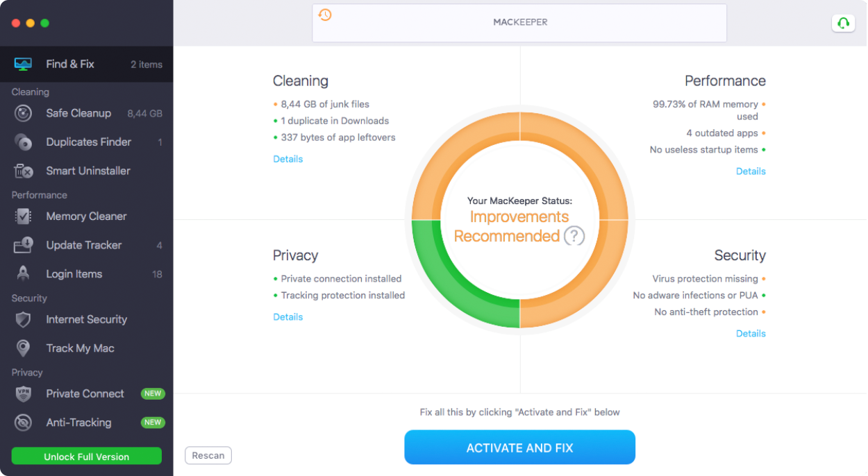Click the question mark status help icon
This screenshot has height=476, width=868.
(x=574, y=236)
